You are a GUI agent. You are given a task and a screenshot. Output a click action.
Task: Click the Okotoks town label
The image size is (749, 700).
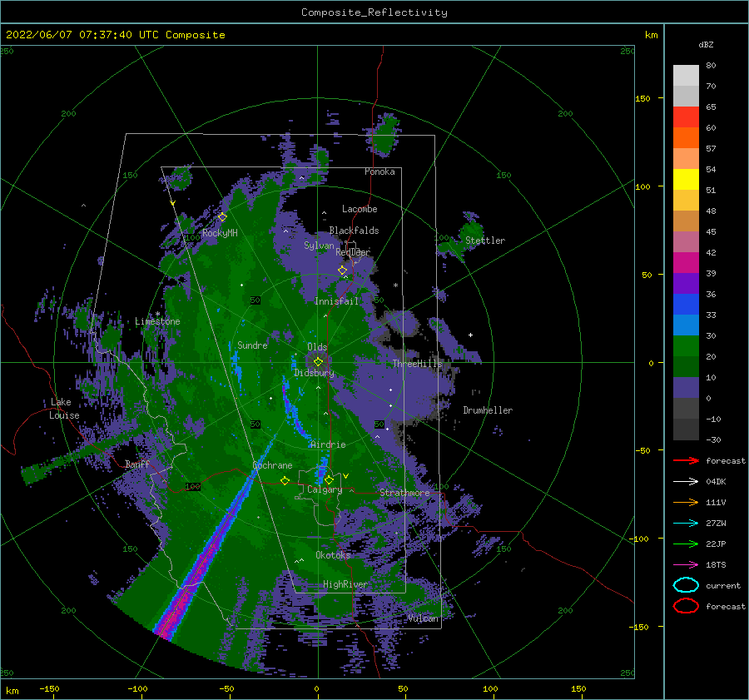tap(333, 555)
